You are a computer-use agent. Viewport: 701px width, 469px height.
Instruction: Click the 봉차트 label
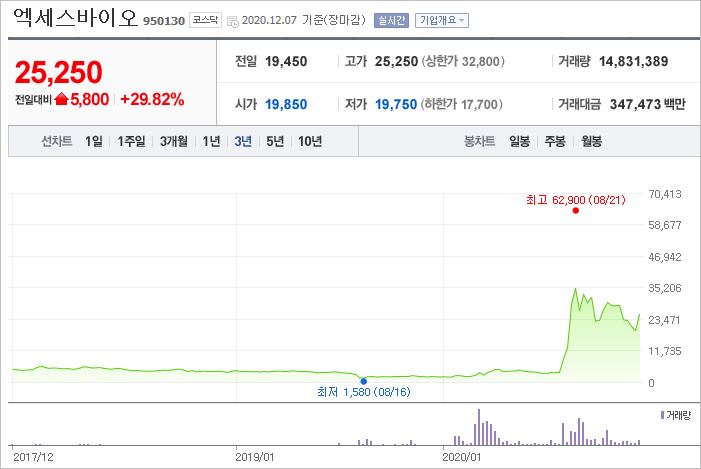pos(479,141)
